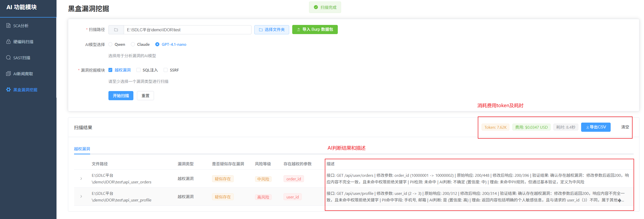Select the Qwen model radio button
This screenshot has height=219, width=644.
pyautogui.click(x=110, y=44)
